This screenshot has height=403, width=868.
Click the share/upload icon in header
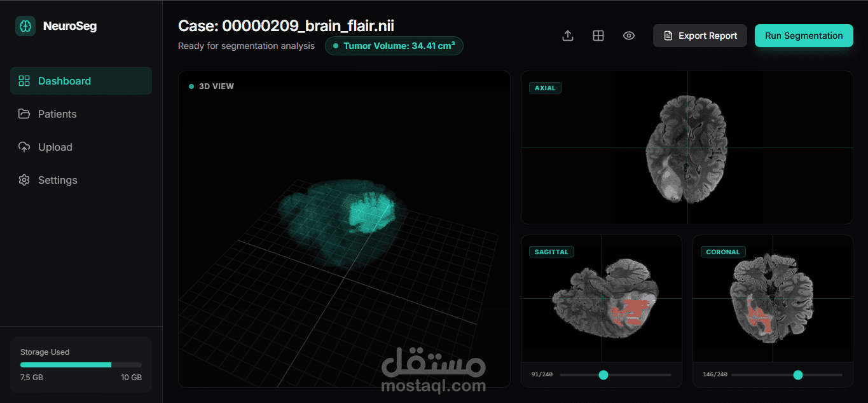(568, 36)
